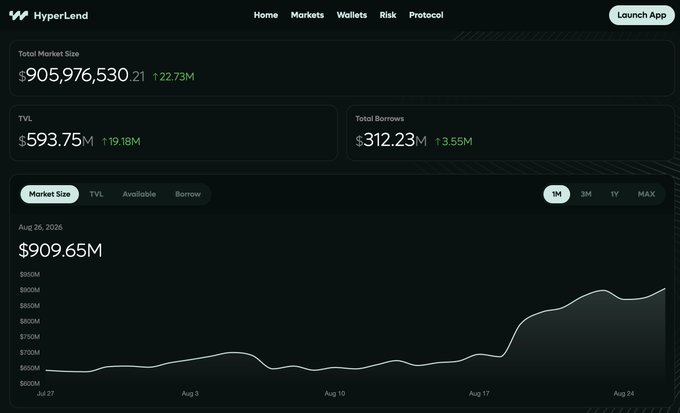Click the $700M y-axis label
Image resolution: width=680 pixels, height=413 pixels.
coord(29,352)
